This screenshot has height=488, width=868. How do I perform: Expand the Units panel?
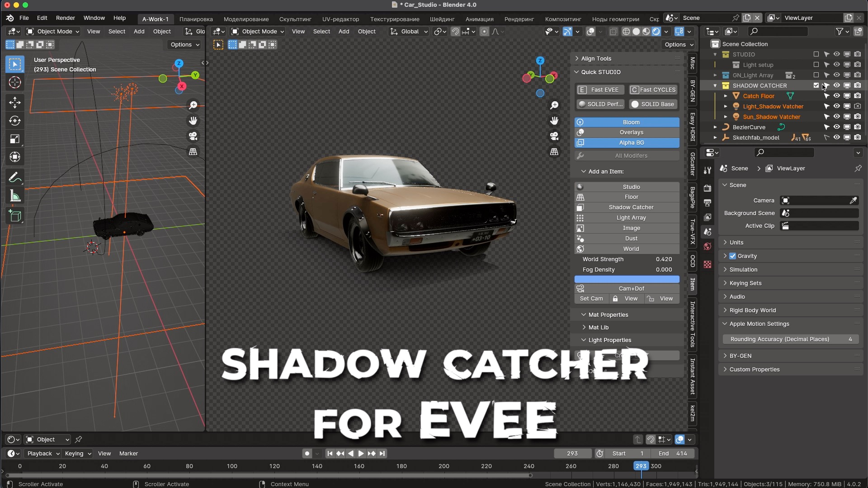coord(736,242)
